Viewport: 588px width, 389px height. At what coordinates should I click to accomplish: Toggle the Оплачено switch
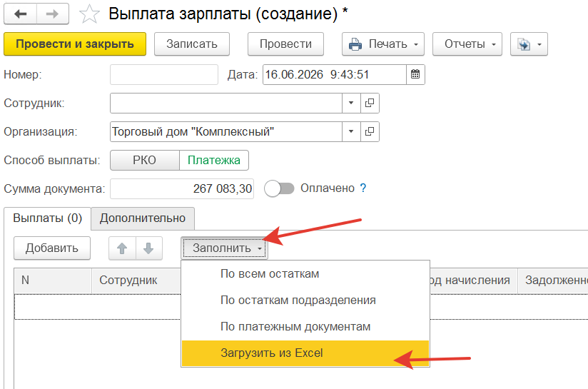pyautogui.click(x=280, y=188)
